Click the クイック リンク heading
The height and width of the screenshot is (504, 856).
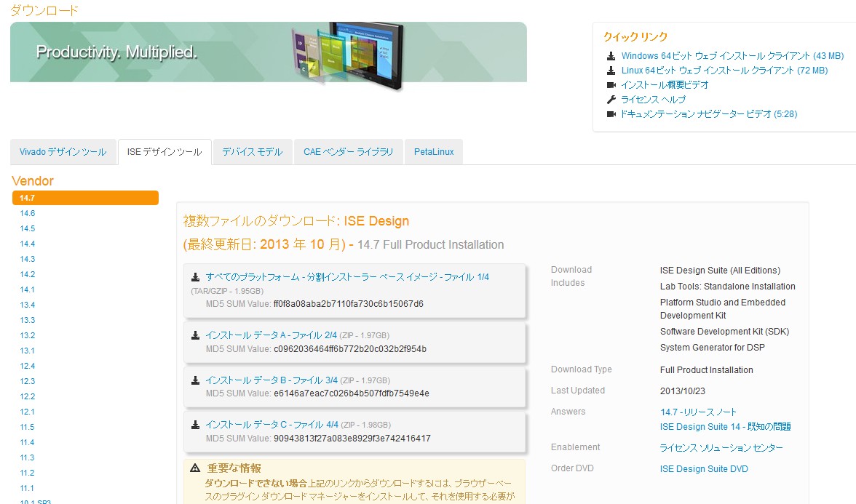pyautogui.click(x=635, y=36)
